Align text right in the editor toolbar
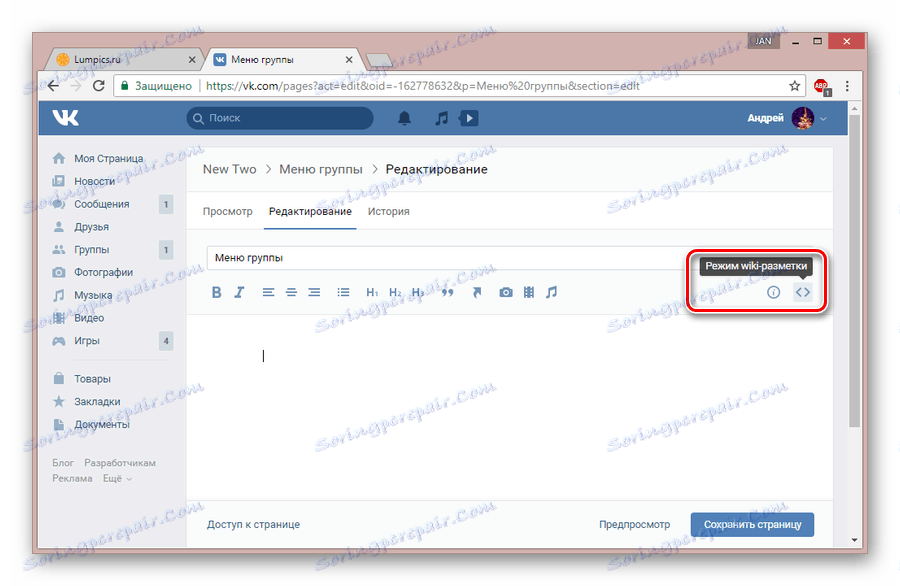The width and height of the screenshot is (900, 586). pyautogui.click(x=314, y=292)
